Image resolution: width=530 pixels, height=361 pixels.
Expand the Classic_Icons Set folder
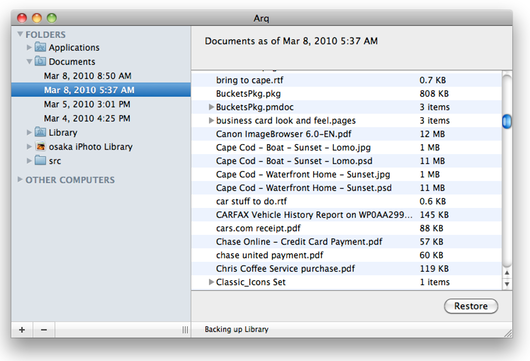click(211, 282)
